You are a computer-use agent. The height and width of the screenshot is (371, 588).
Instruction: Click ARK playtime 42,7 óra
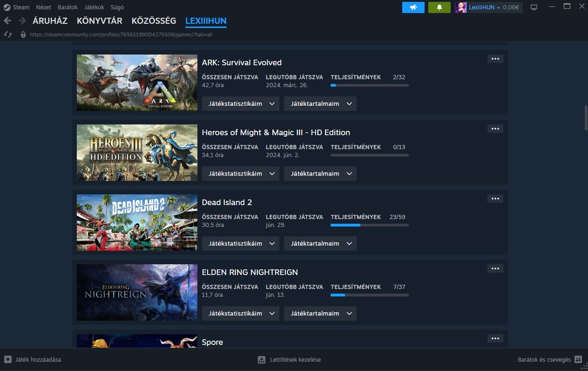(x=213, y=85)
